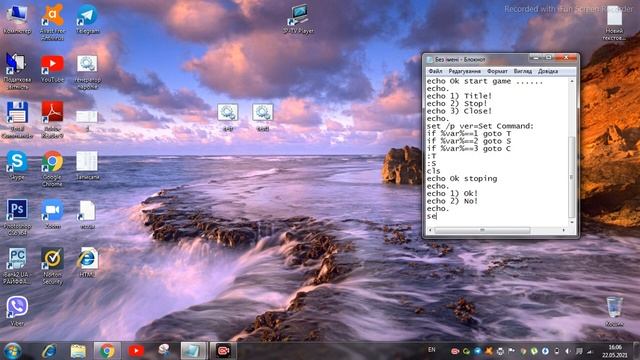The height and width of the screenshot is (360, 640).
Task: Select the password generator gear shortcut icon
Action: [87, 72]
